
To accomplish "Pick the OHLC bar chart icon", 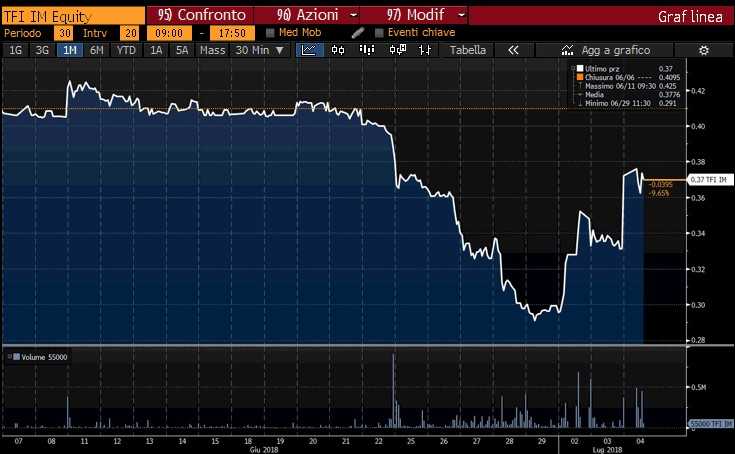I will [x=425, y=50].
